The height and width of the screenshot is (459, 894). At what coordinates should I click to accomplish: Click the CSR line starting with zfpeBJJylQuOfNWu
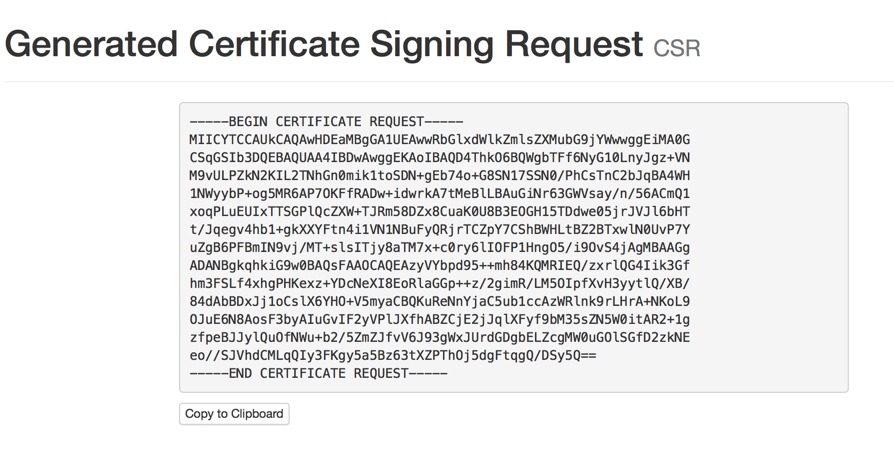(x=439, y=338)
